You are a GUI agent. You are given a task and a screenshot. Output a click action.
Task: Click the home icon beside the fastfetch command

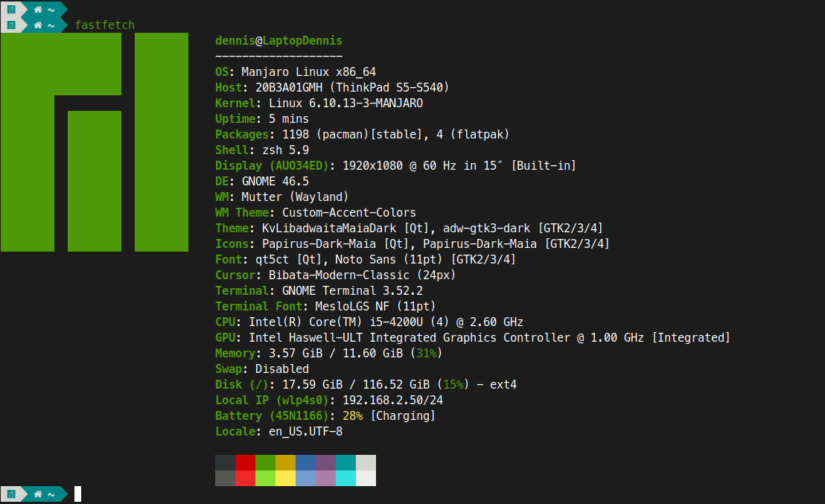click(x=37, y=25)
